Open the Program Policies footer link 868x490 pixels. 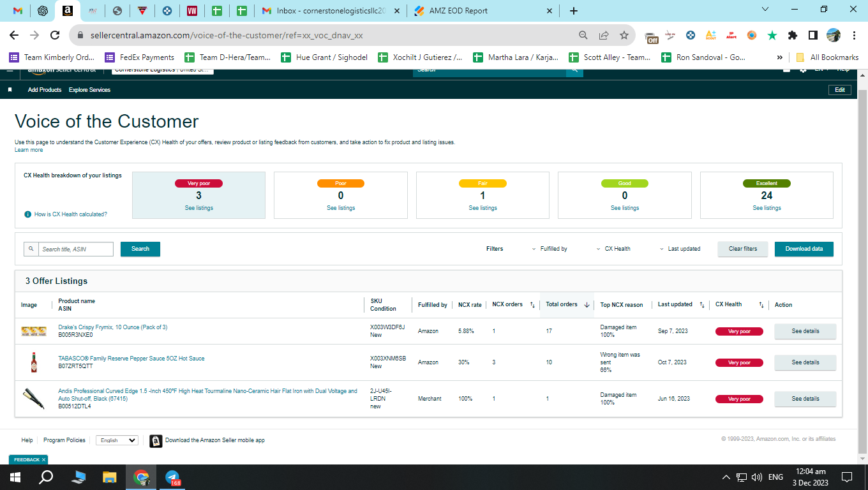64,440
